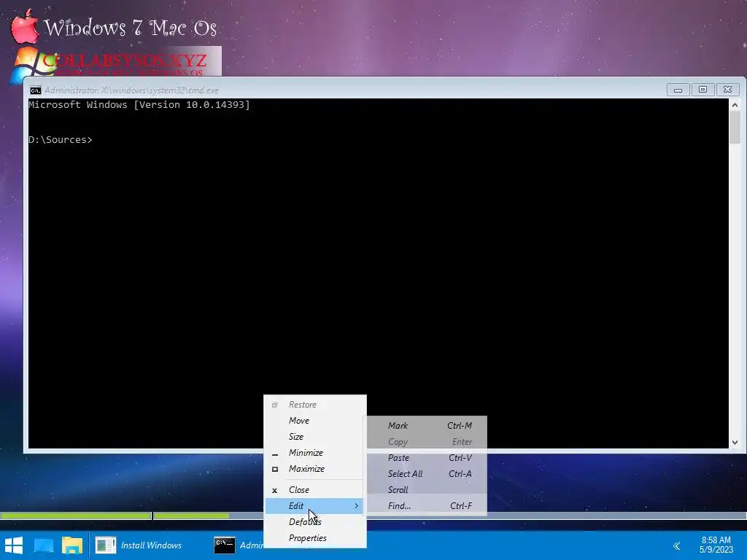Click the cmd icon in the title bar
Viewport: 747px width, 560px height.
(x=36, y=90)
